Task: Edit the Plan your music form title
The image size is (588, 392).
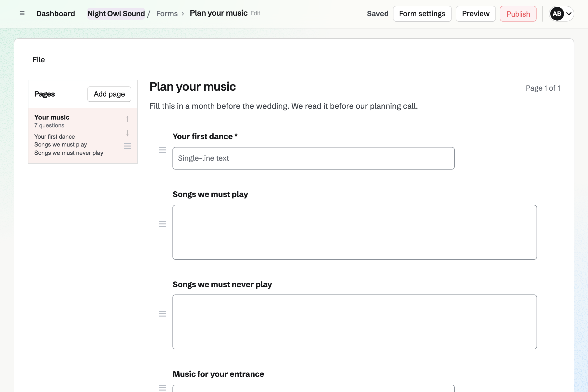Action: [225, 13]
